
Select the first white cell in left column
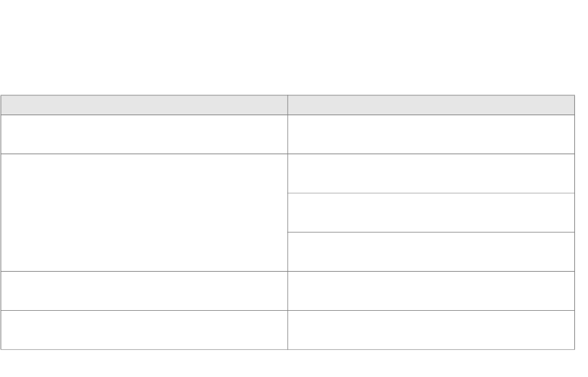(x=144, y=134)
